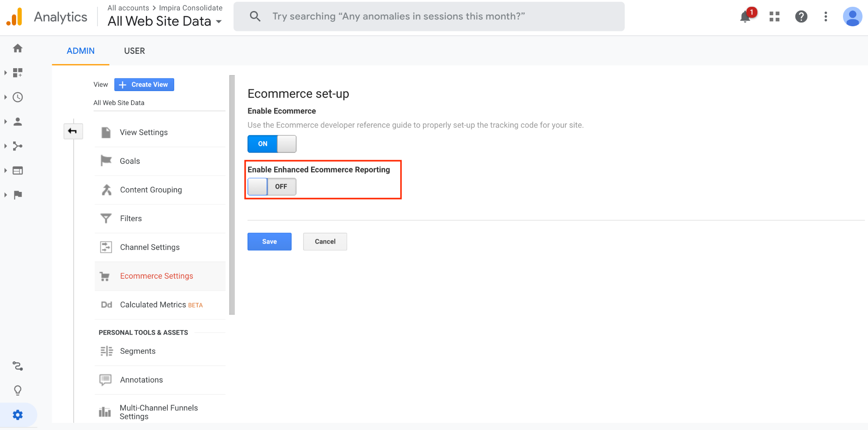Open Filters in view menu
The image size is (868, 430).
click(x=160, y=219)
